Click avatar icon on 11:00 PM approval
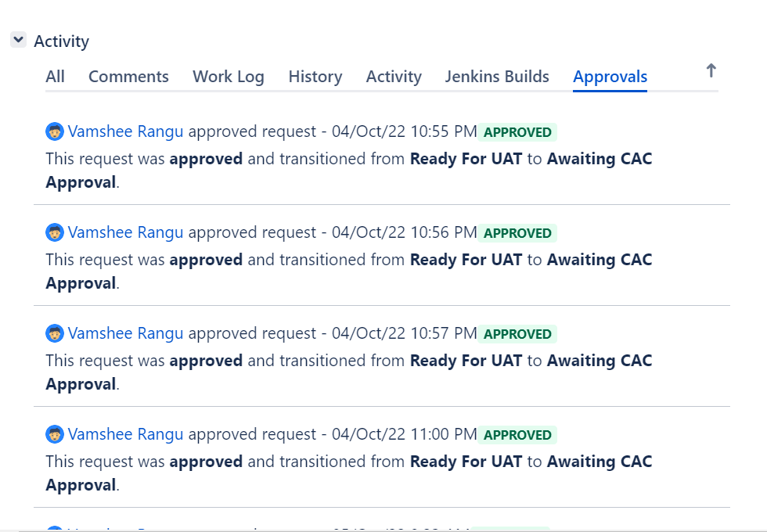Viewport: 767px width, 532px height. tap(55, 434)
